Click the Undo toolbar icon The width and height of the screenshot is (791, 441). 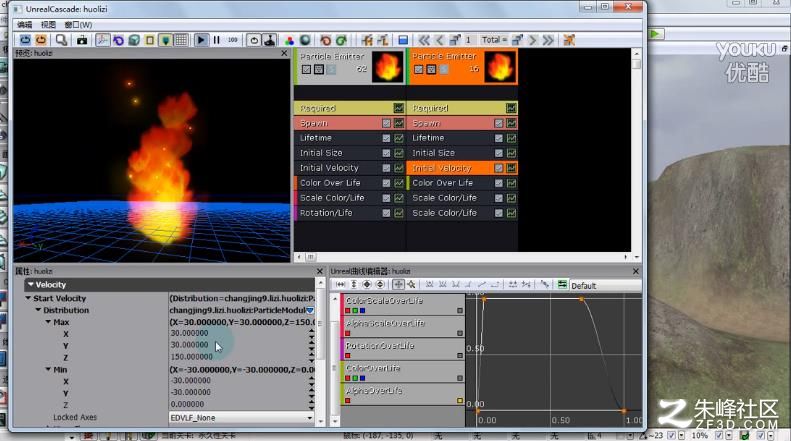(326, 40)
